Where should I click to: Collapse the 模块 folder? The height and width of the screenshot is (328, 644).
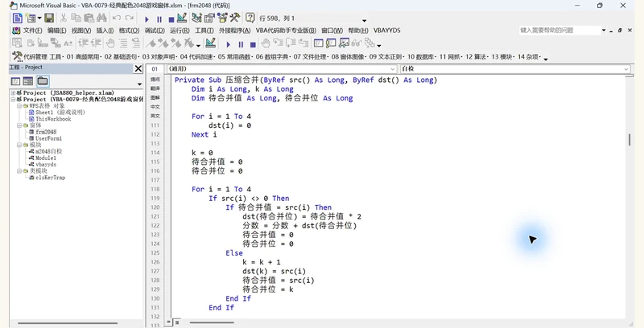point(19,146)
